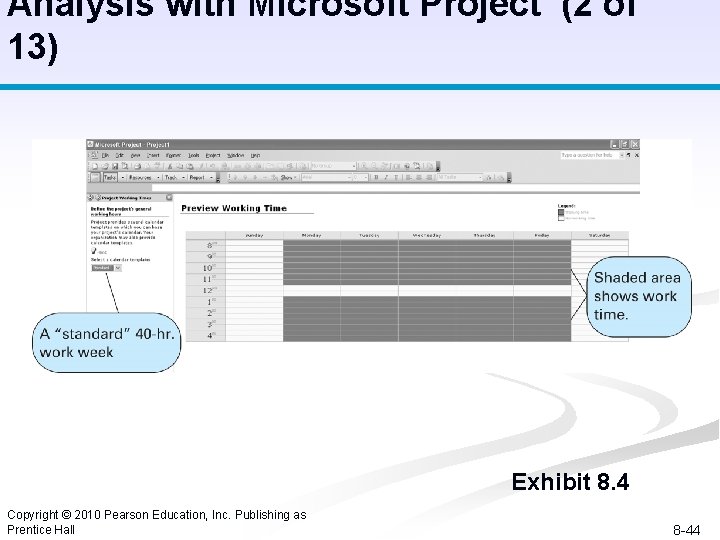Open the No Group dropdown
The image size is (720, 540).
(x=333, y=166)
